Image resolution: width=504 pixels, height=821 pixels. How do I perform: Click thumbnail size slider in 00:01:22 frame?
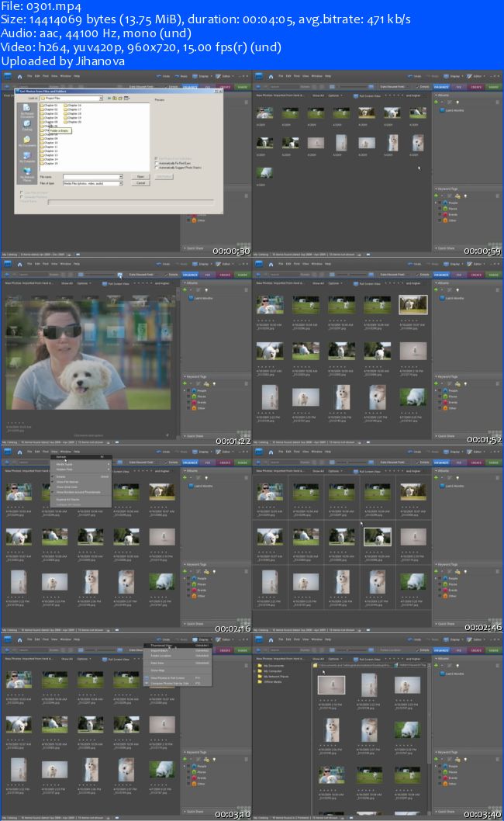pos(101,275)
